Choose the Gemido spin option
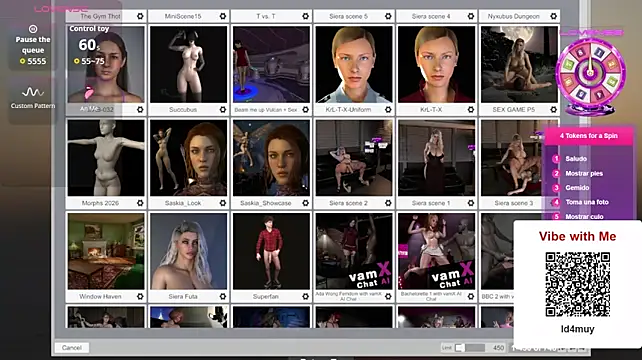This screenshot has height=360, width=642. coord(577,188)
